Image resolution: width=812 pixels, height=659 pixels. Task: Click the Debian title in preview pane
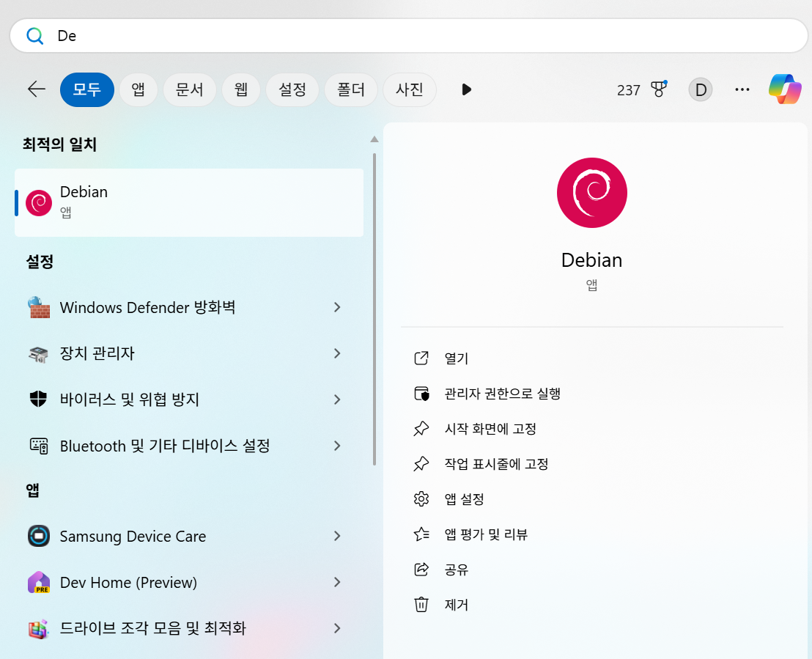592,260
